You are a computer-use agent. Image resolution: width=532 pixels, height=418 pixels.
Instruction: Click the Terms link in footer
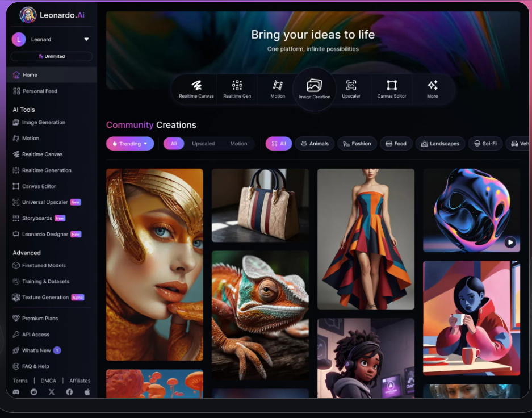[20, 381]
